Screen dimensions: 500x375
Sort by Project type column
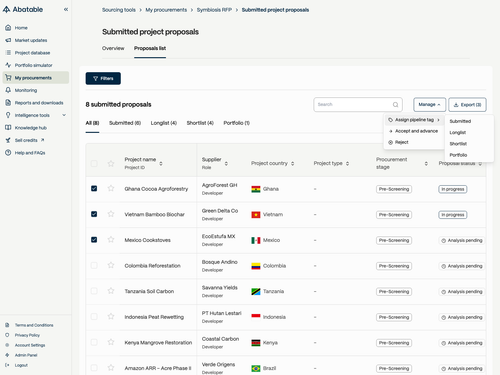click(347, 163)
